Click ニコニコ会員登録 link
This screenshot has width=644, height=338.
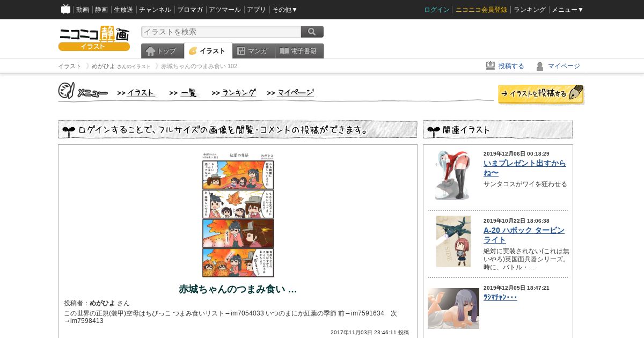[481, 10]
